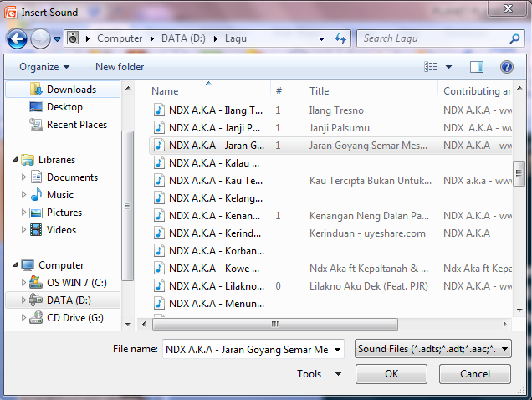532x400 pixels.
Task: Expand OS WIN 7 (C:) drive node
Action: (23, 283)
